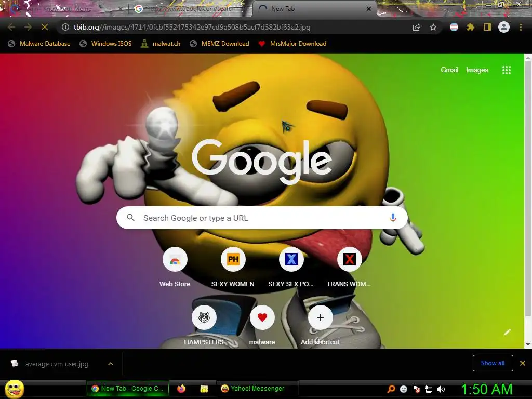Viewport: 532px width, 399px height.
Task: Select New Tab - Google Chrome taskbar item
Action: click(128, 389)
